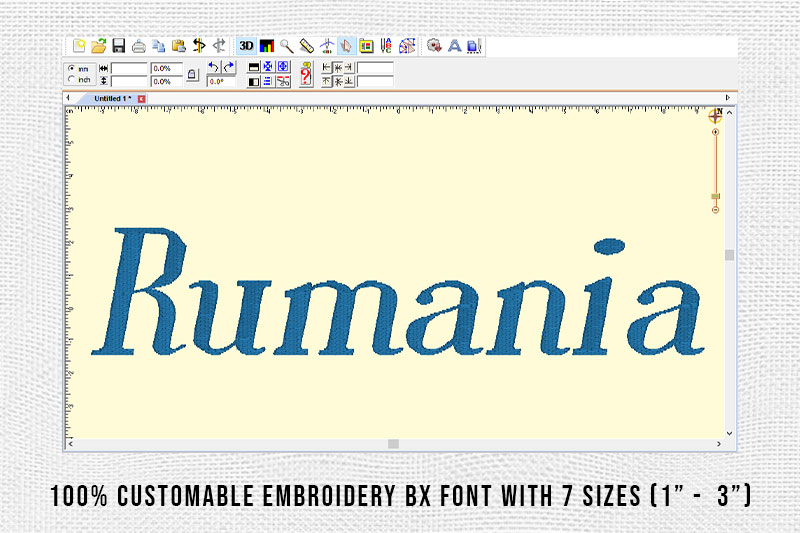Click the tab scroll right arrow

pos(728,97)
